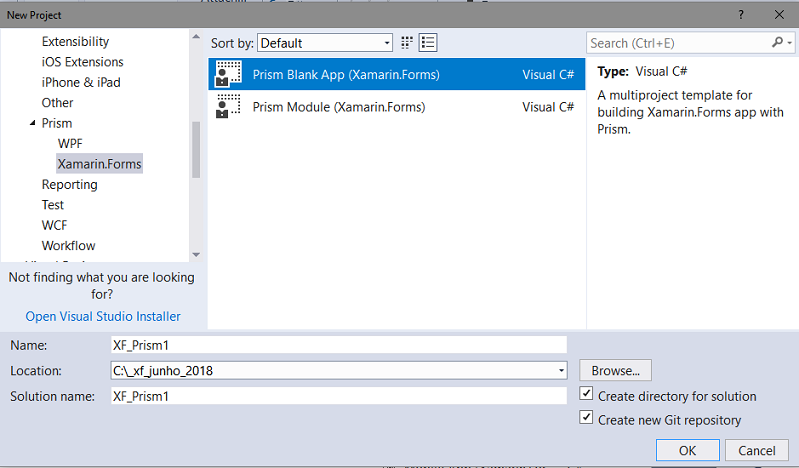Select Other category
Viewport: 799px width, 468px height.
pos(58,102)
